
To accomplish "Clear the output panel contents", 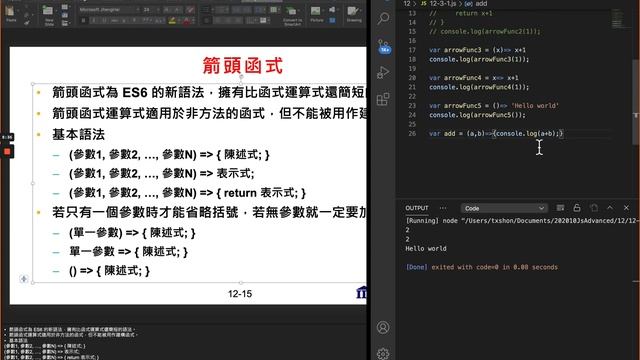I will [x=560, y=208].
